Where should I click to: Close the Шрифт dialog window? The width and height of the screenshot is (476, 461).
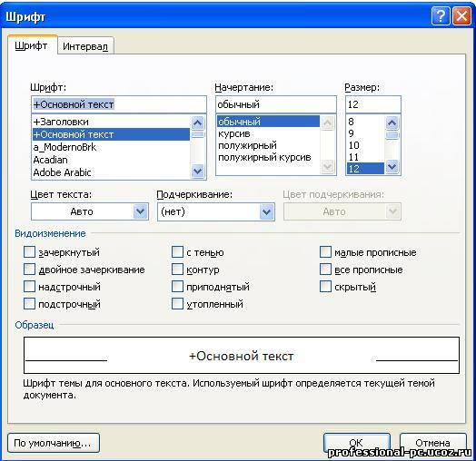click(x=461, y=15)
